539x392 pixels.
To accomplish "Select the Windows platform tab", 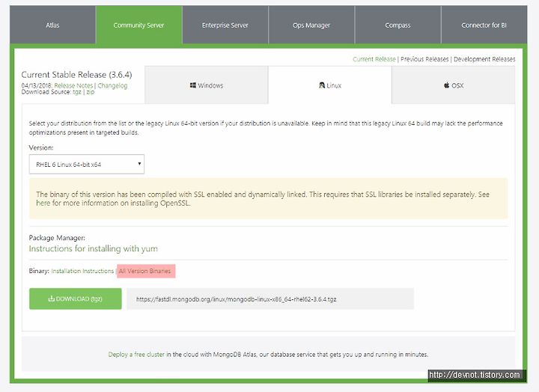I will tap(207, 85).
